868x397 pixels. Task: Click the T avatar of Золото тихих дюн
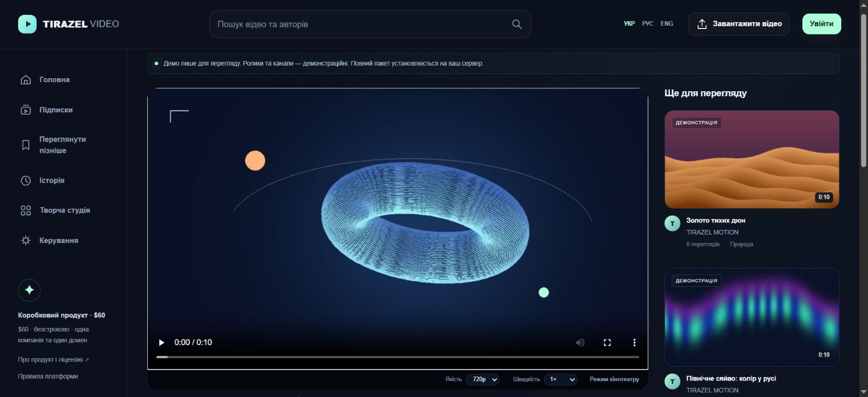point(673,224)
